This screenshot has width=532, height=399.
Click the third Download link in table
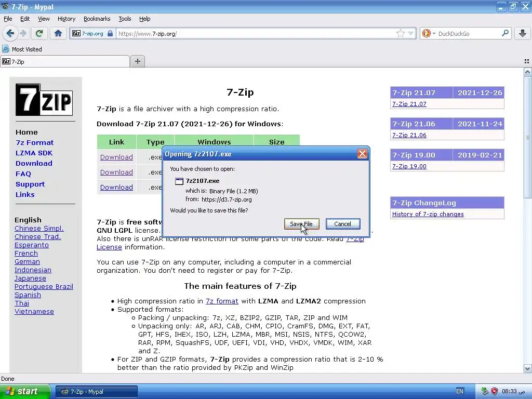click(x=116, y=187)
